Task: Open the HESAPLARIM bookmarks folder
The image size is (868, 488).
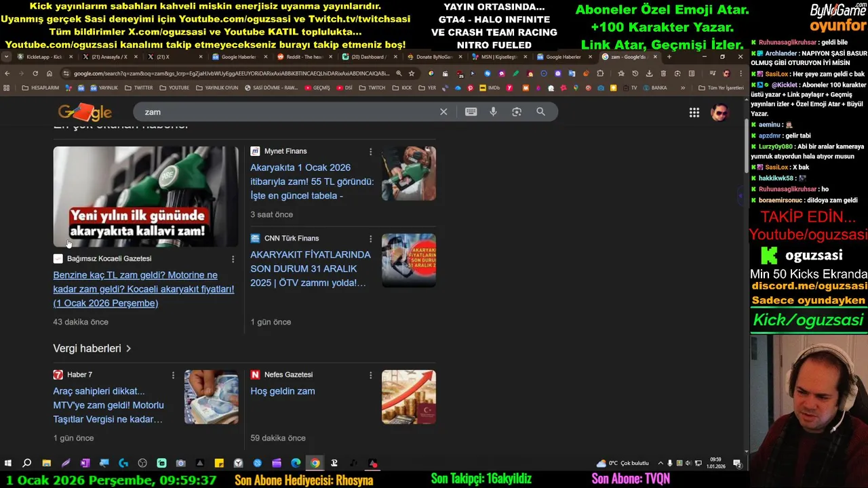Action: point(41,87)
